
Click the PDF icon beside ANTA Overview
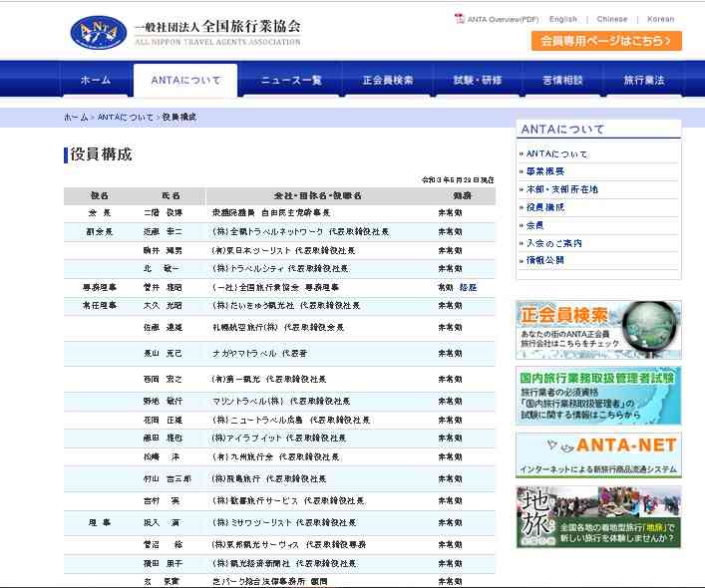click(459, 18)
